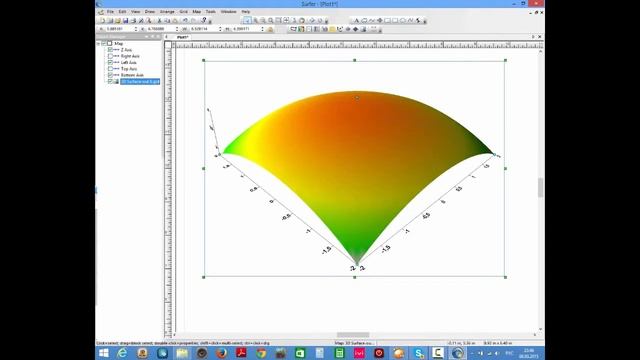Image resolution: width=640 pixels, height=360 pixels.
Task: Click the New document toolbar icon
Action: (x=102, y=20)
